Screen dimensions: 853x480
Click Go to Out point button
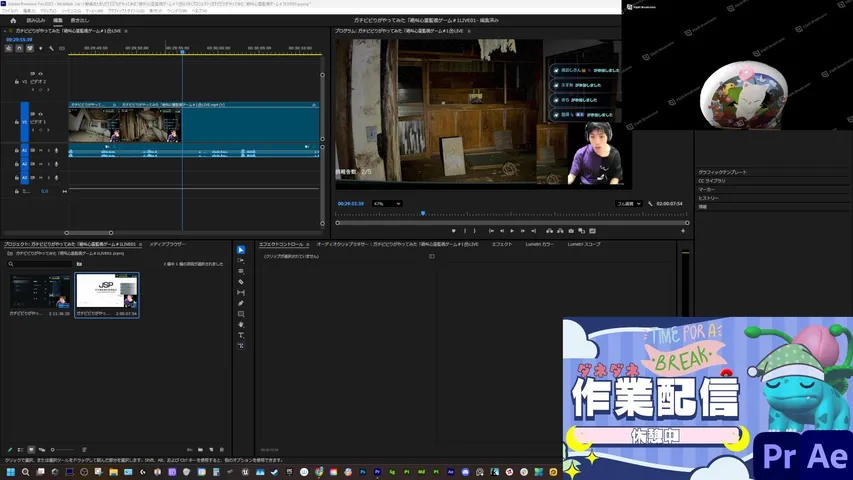(x=533, y=231)
